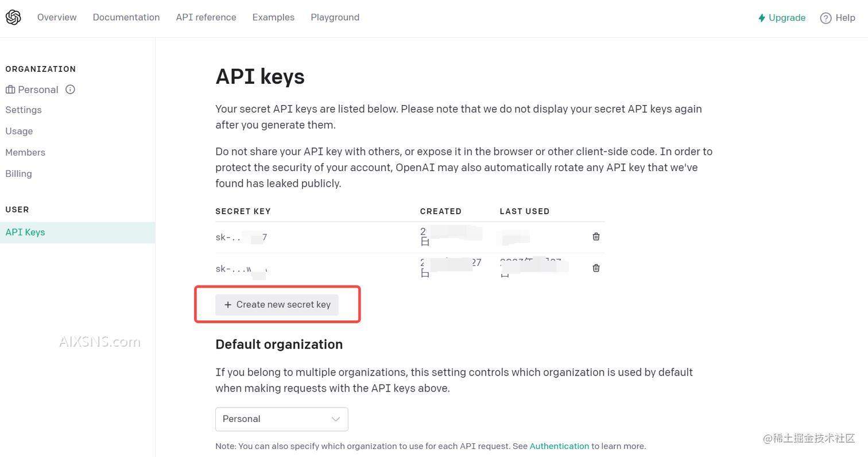This screenshot has height=457, width=868.
Task: Select Usage in the organization sidebar
Action: (x=19, y=131)
